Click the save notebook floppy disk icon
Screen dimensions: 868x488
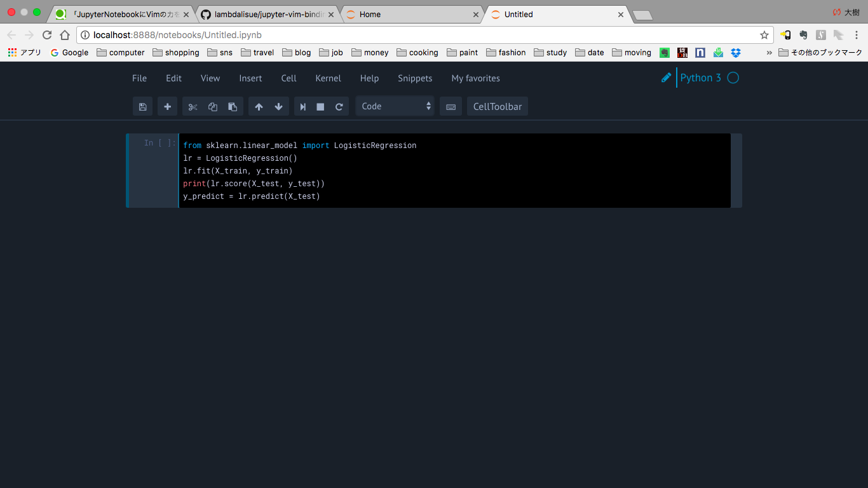click(142, 107)
